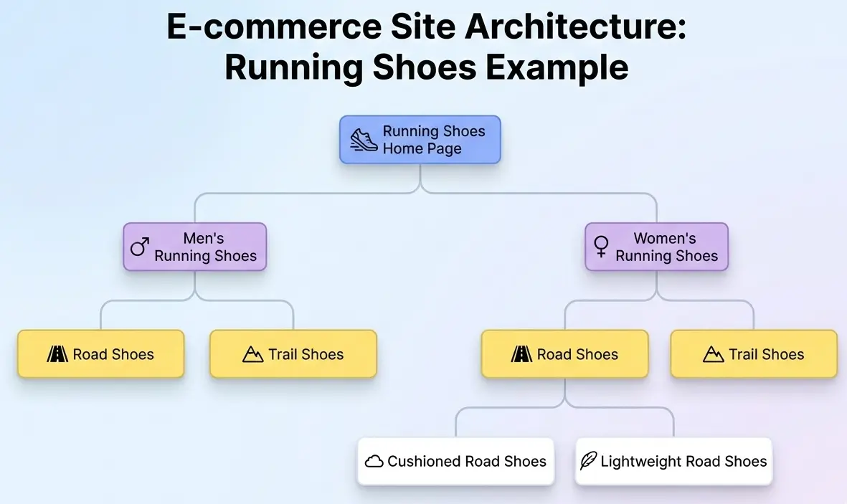Image resolution: width=847 pixels, height=504 pixels.
Task: Select the cloud icon on Cushioned Road Shoes
Action: pos(376,461)
